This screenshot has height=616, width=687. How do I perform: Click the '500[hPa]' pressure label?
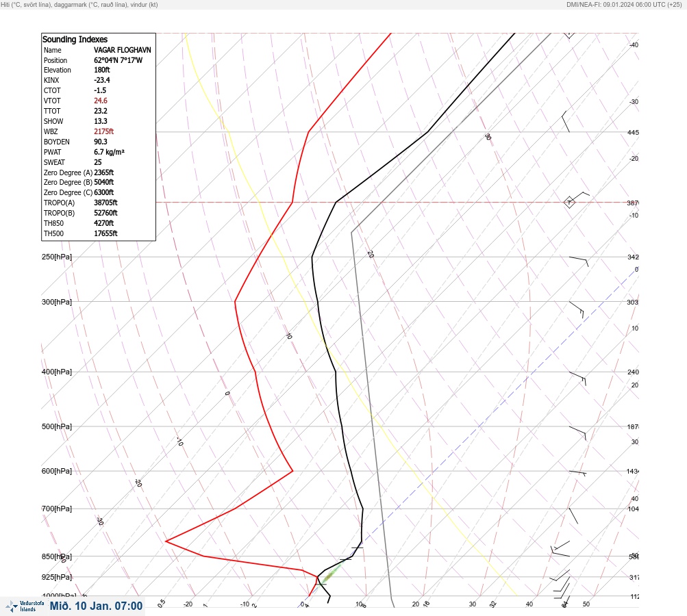point(57,426)
